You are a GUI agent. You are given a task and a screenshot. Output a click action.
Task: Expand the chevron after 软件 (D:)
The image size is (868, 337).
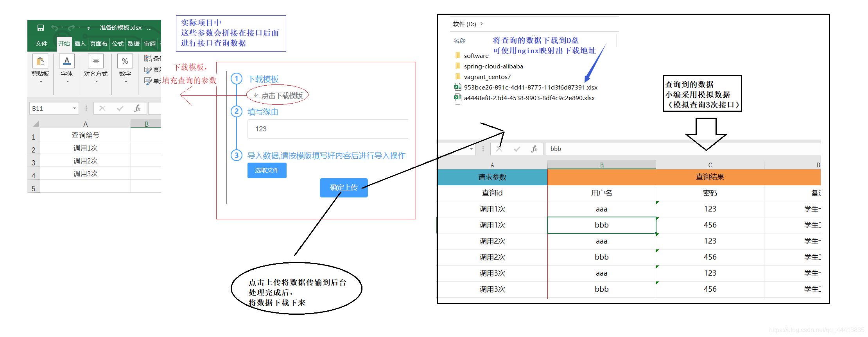[482, 24]
